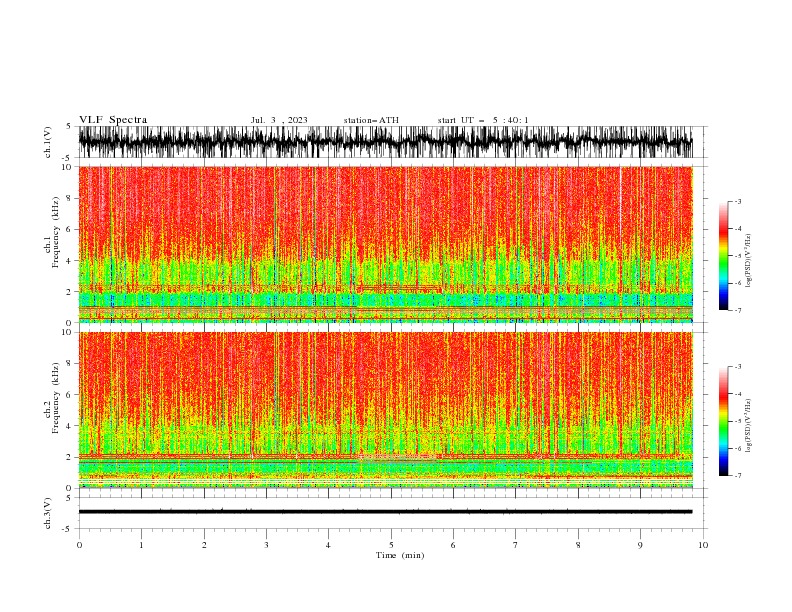Click the upper color bar "-7" tick

[737, 310]
